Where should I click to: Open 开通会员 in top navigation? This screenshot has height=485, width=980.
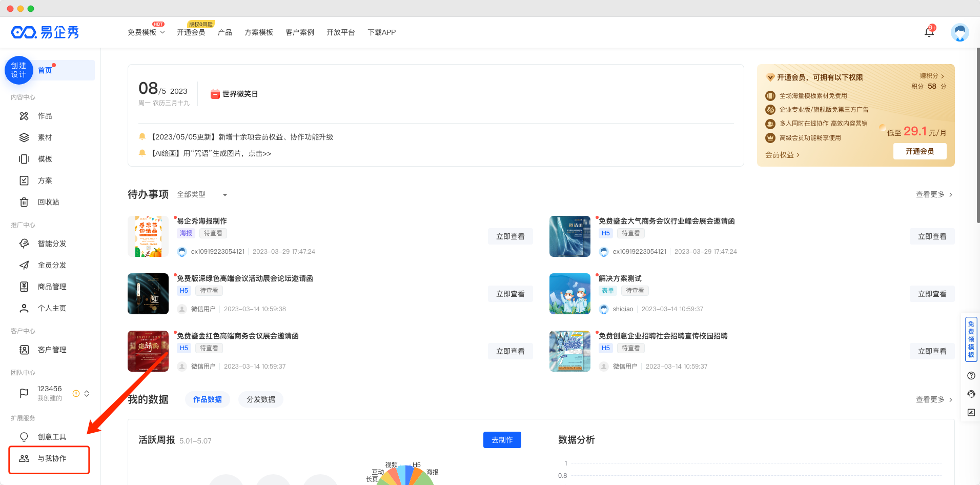point(191,32)
